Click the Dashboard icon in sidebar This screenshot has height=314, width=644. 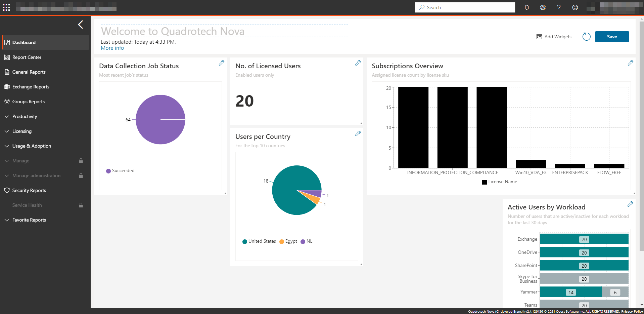coord(7,42)
